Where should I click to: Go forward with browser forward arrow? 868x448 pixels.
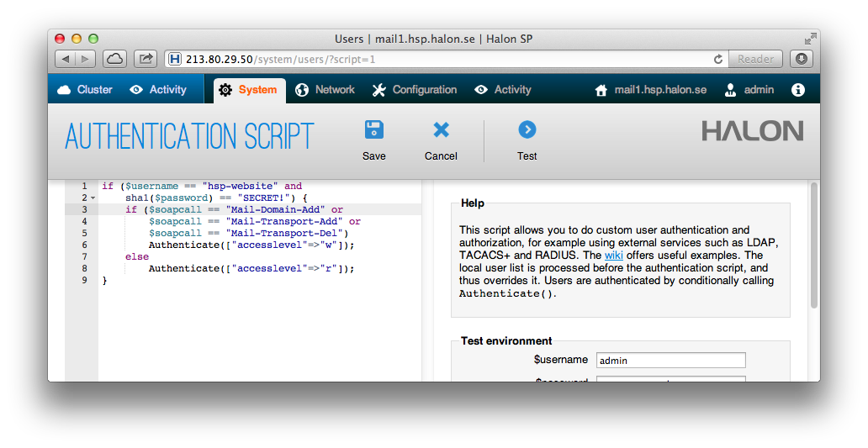tap(85, 59)
